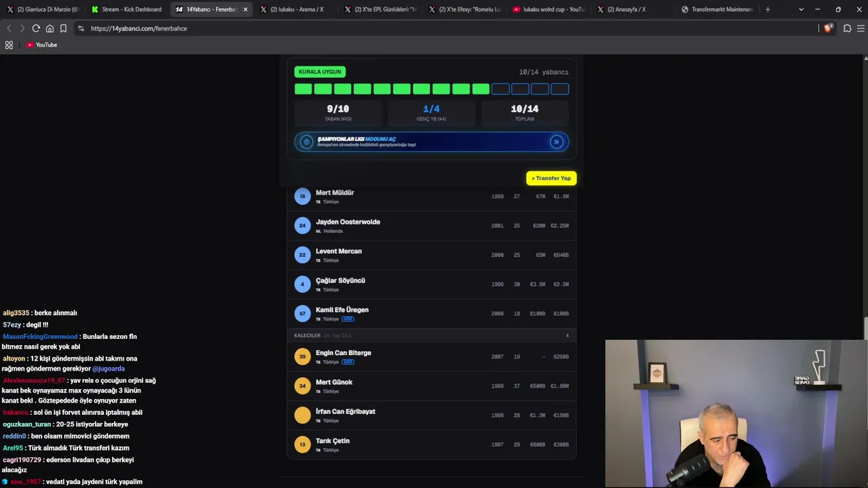Close the 14Yabancı browser tab
The image size is (868, 488).
point(245,9)
